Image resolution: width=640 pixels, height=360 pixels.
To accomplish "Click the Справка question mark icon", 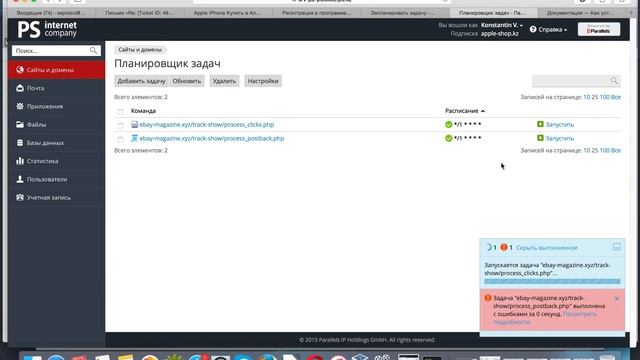I will tap(533, 29).
